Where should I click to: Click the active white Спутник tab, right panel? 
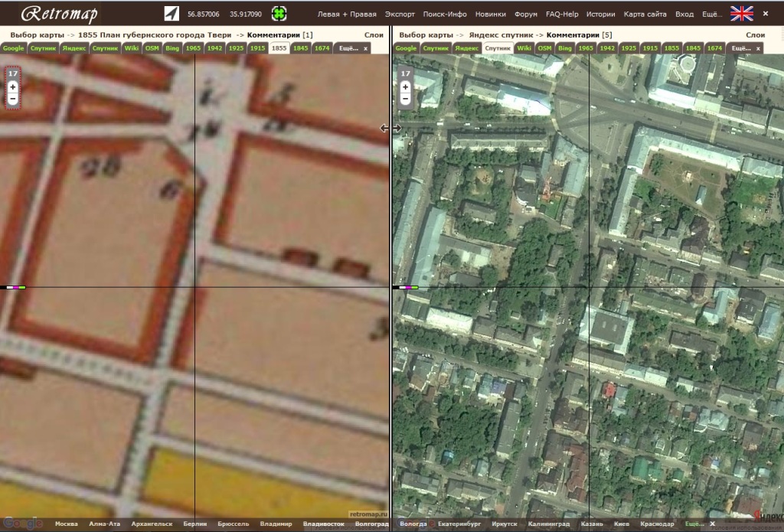tap(498, 48)
